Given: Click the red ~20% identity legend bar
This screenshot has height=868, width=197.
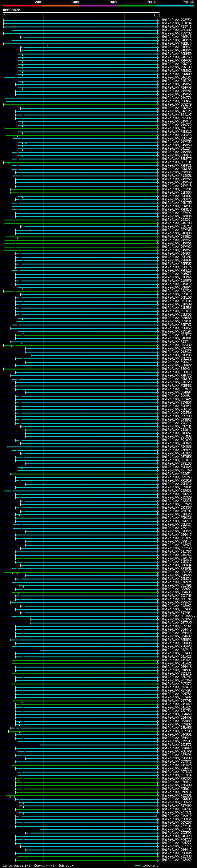Looking at the screenshot, I should click(22, 6).
